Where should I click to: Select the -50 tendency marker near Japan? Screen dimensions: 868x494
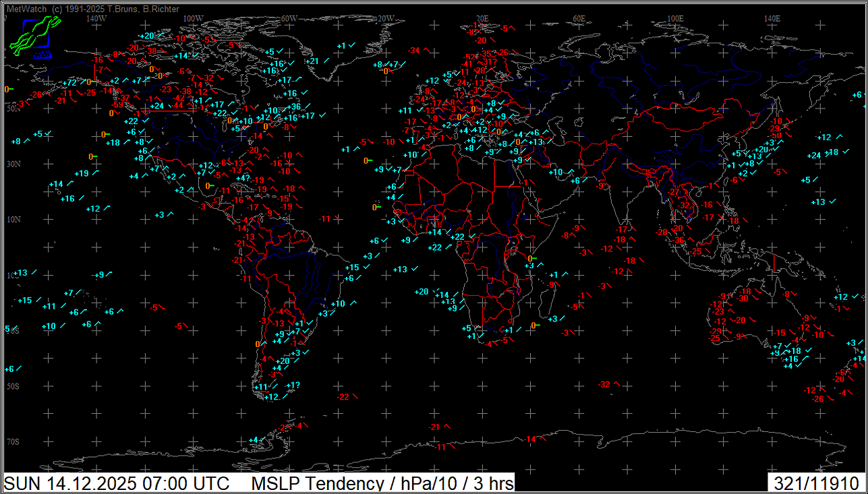[x=776, y=135]
